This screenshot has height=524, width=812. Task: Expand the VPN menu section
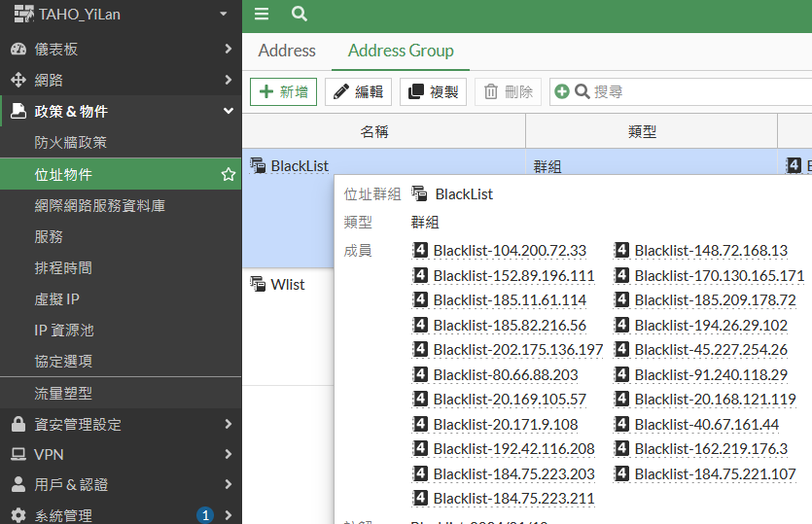(x=228, y=454)
